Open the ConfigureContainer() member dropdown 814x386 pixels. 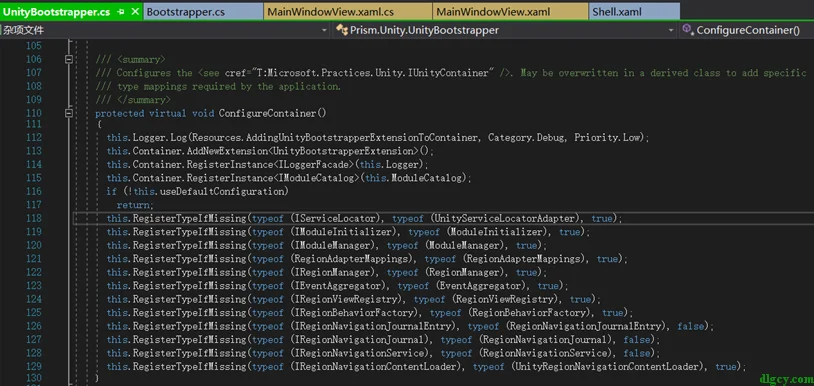pyautogui.click(x=747, y=30)
